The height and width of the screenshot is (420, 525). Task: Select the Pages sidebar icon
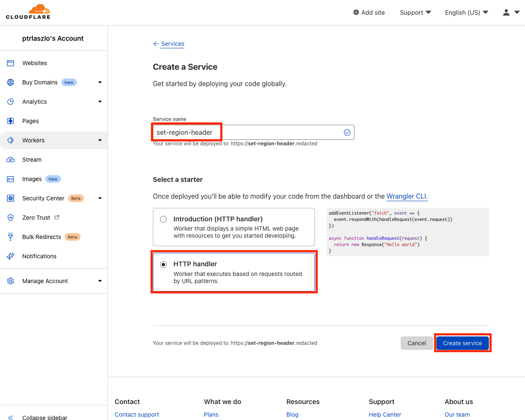10,121
